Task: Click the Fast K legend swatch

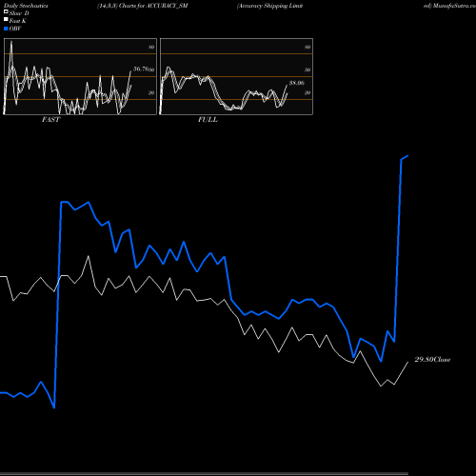Action: click(6, 20)
